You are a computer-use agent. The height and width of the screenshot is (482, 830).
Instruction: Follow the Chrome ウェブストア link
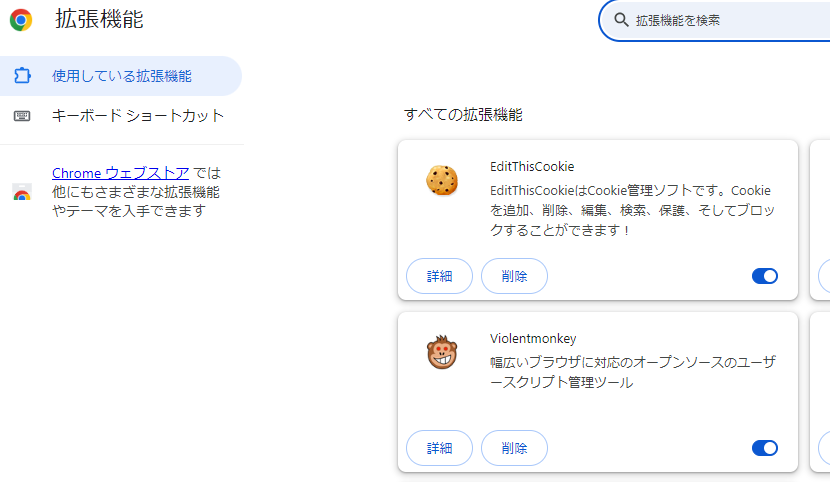click(120, 173)
